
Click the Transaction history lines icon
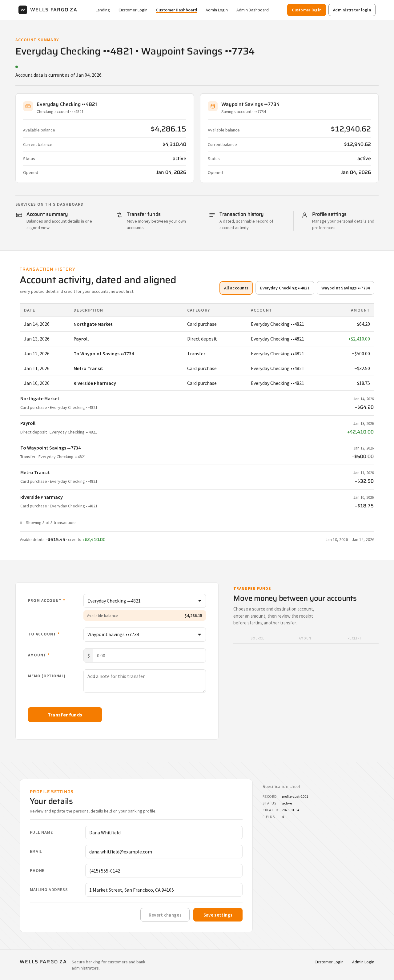point(212,215)
